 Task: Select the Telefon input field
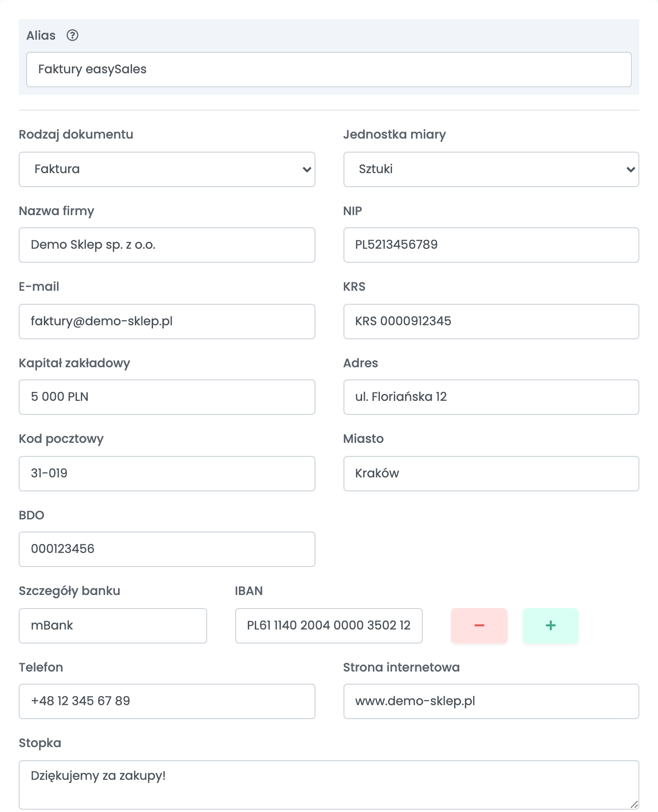click(167, 701)
